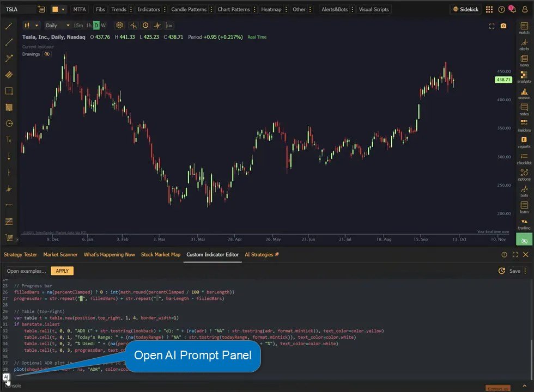
Task: Select the rectangle drawing tool
Action: (x=9, y=91)
